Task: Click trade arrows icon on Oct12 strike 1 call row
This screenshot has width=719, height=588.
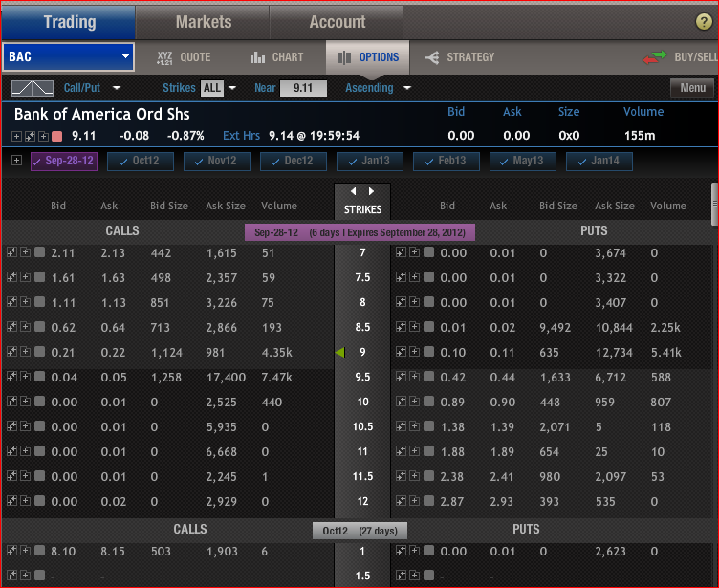Action: (11, 551)
